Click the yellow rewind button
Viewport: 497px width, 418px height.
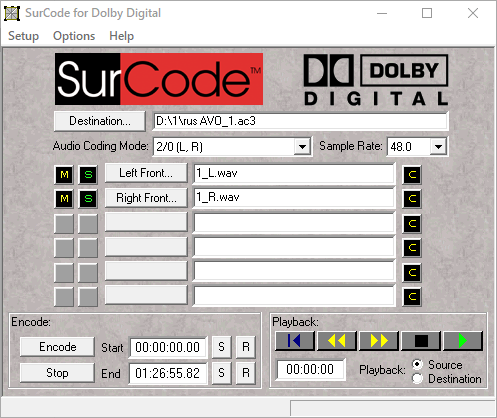[x=337, y=341]
